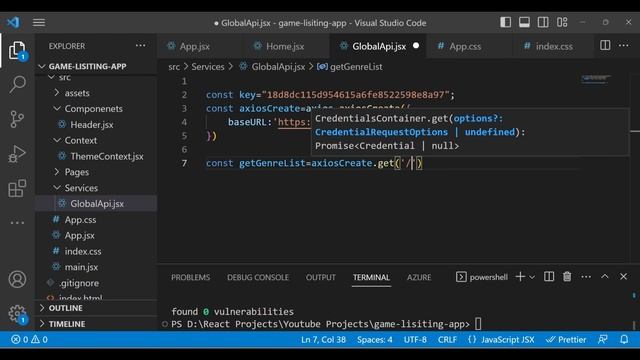The image size is (640, 360).
Task: Show additional views ellipsis in activity bar
Action: 17,223
